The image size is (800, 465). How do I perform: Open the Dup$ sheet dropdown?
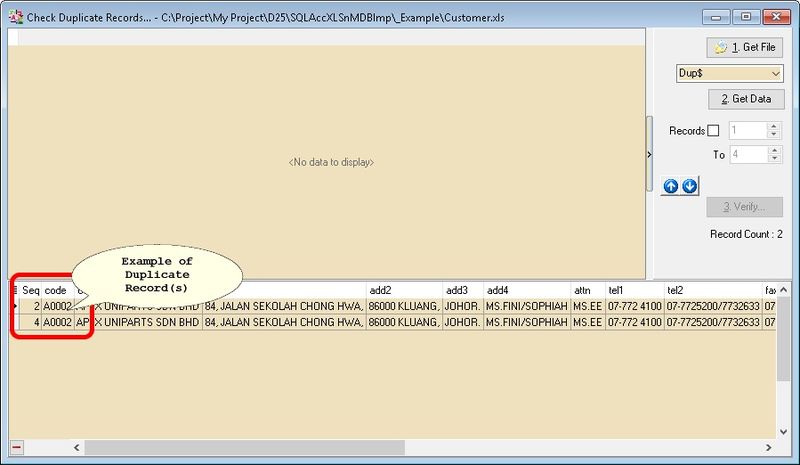click(776, 74)
